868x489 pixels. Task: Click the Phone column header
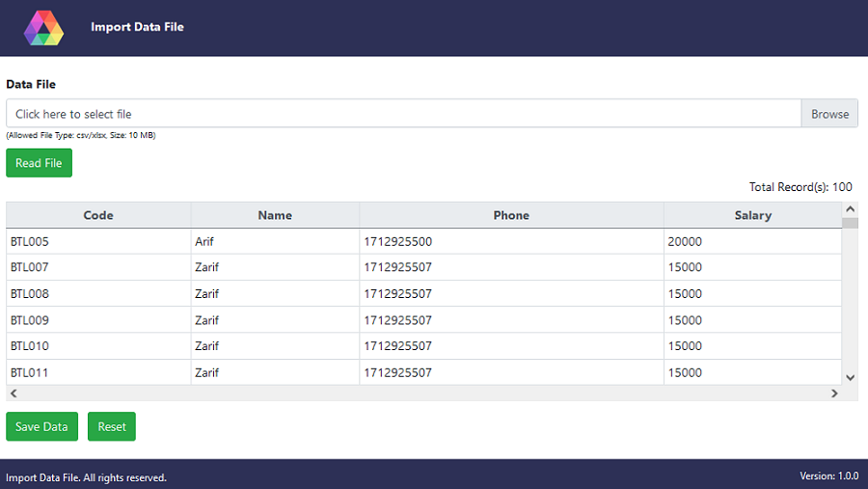tap(511, 215)
